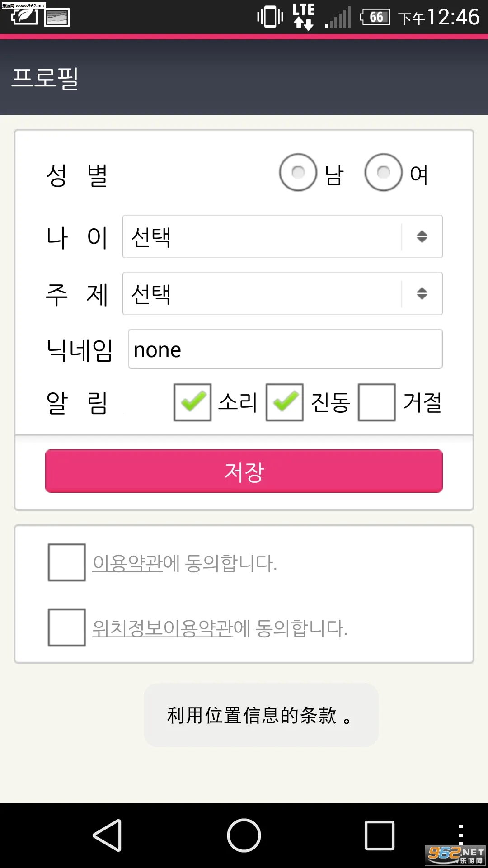This screenshot has height=868, width=488.
Task: Open the 나이 selection dropdown
Action: (282, 236)
